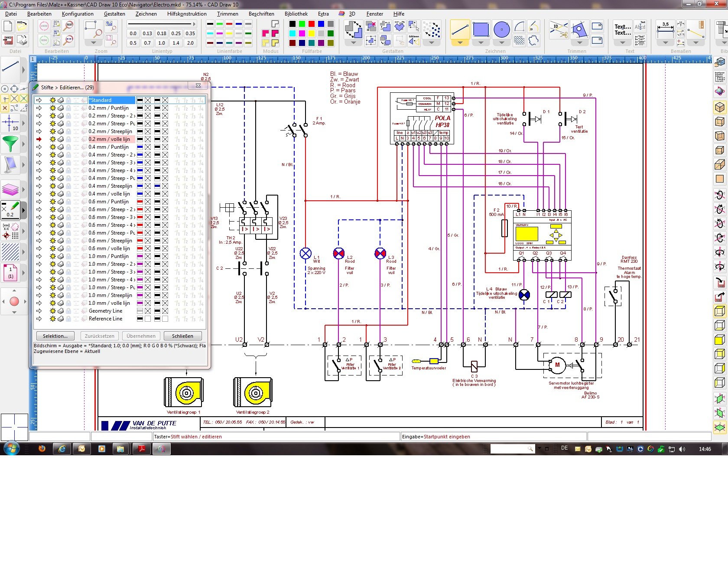Click the rotate 315° shape icon
This screenshot has height=568, width=728.
point(399,26)
